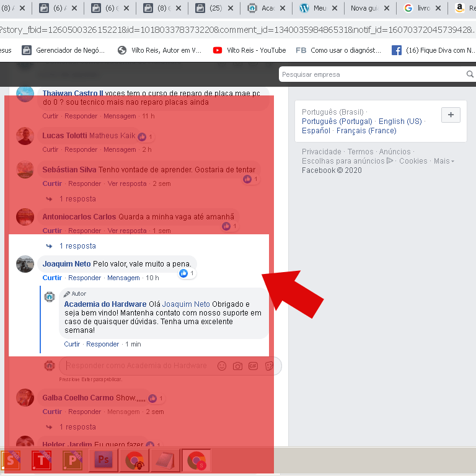This screenshot has width=476, height=476.
Task: Open the Termos footer link
Action: 360,151
